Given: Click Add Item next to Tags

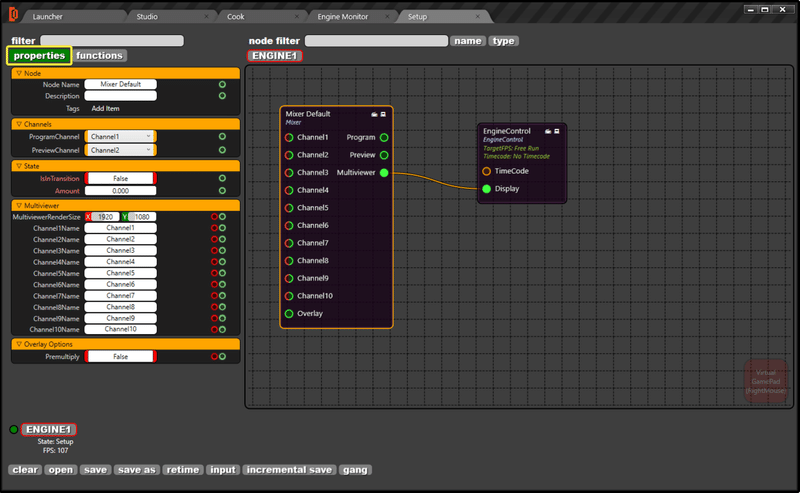Looking at the screenshot, I should click(x=105, y=108).
